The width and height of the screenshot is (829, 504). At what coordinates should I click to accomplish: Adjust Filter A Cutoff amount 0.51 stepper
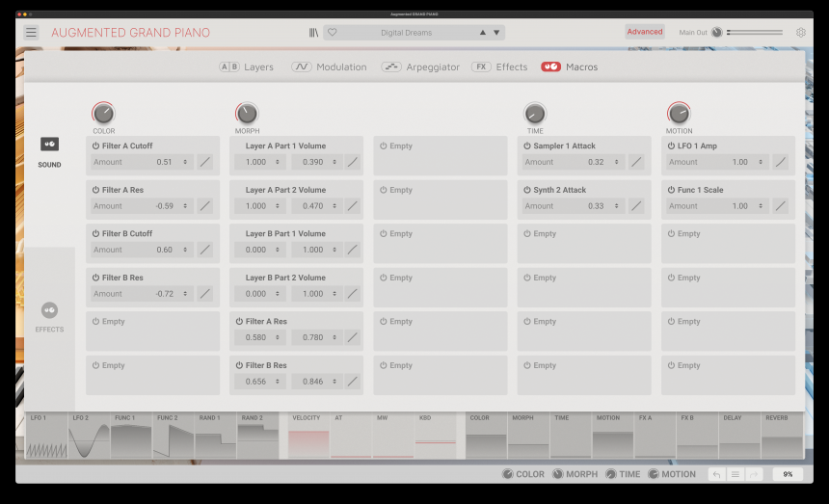coord(185,162)
